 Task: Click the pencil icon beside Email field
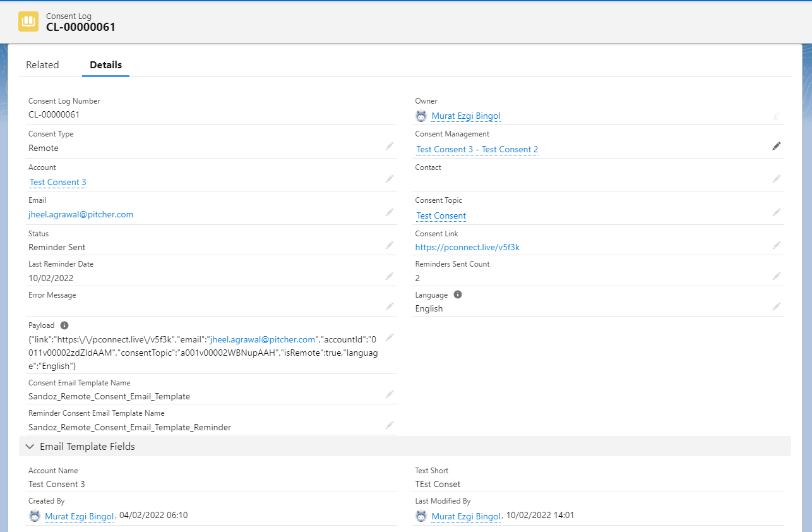pos(390,212)
